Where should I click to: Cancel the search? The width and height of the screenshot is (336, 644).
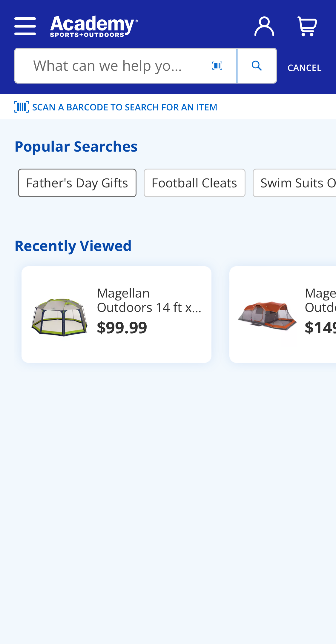tap(304, 68)
